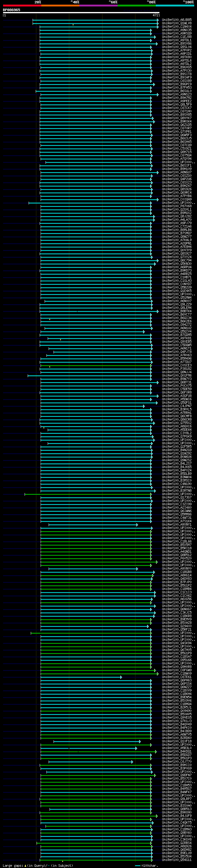The width and height of the screenshot is (197, 868).
Task: Select hit UniRef100_Q755X2
Action: [x=177, y=423]
